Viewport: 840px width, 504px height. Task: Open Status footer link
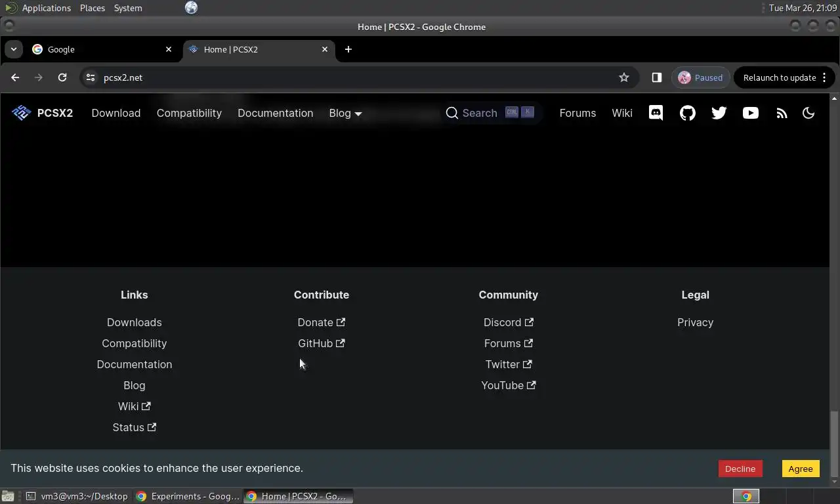135,427
